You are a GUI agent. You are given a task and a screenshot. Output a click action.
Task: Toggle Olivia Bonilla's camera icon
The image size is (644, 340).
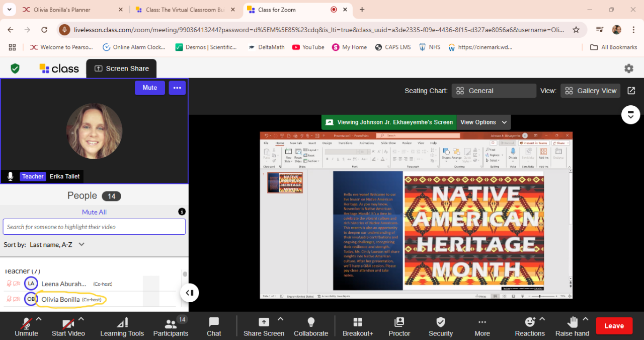point(17,299)
